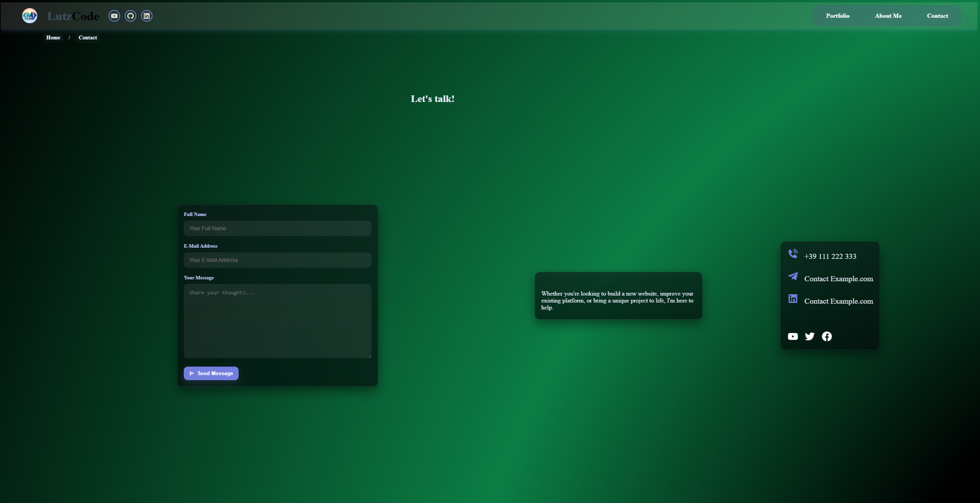
Task: Open the Twitter bird icon
Action: click(810, 336)
